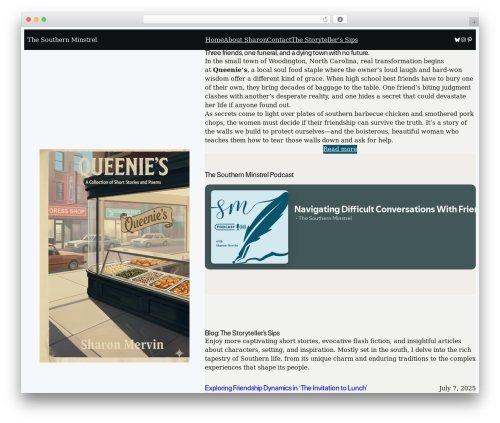Open the Pinterest social icon in header
This screenshot has width=500, height=423.
tap(469, 40)
